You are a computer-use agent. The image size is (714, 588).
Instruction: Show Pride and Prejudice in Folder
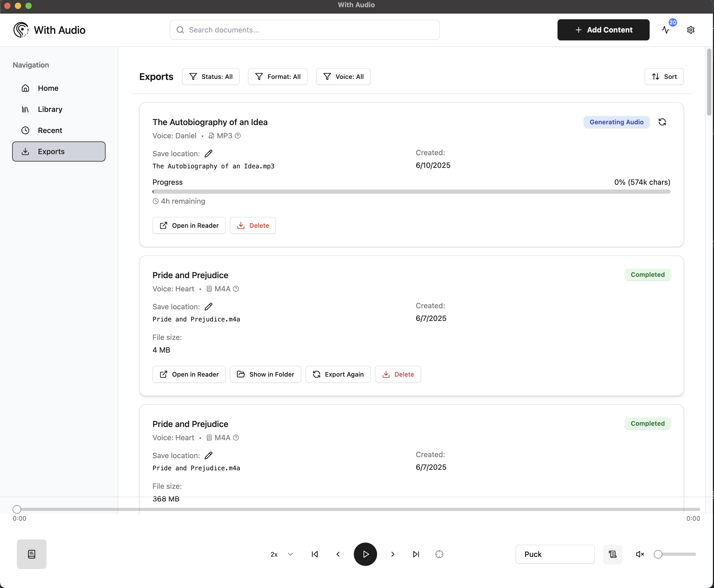(x=265, y=374)
